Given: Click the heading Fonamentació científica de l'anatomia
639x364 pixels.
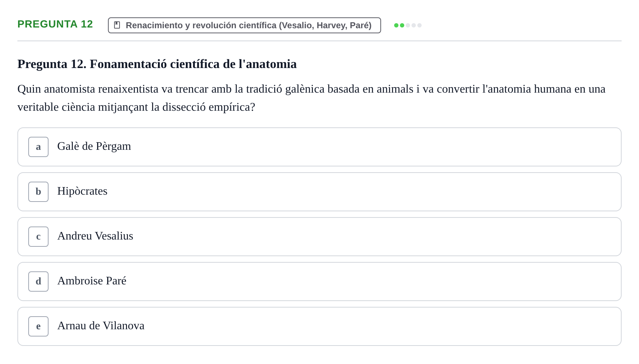Looking at the screenshot, I should tap(157, 64).
